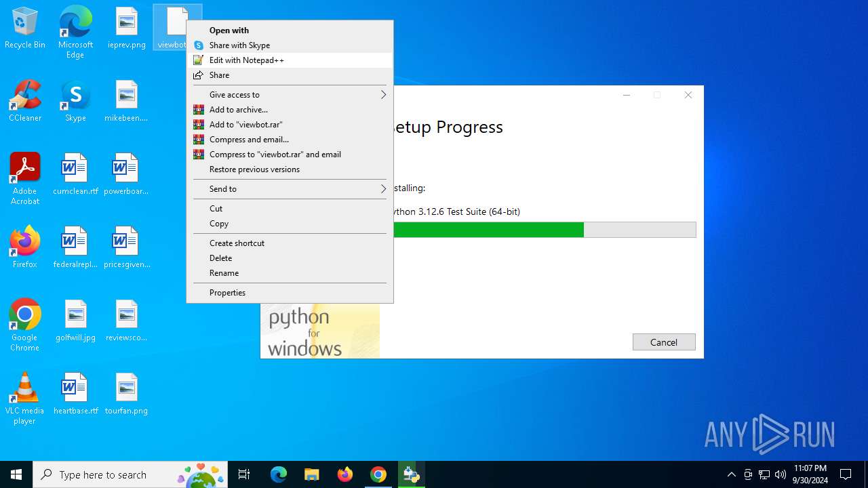Choose Add to archive... option
Viewport: 868px width, 488px height.
tap(290, 110)
